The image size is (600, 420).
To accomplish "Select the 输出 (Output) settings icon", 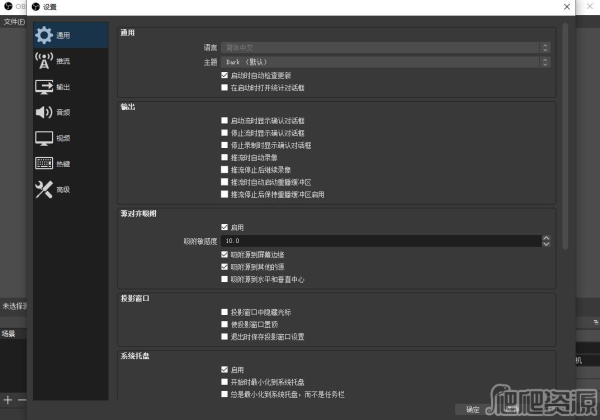I will tap(44, 87).
